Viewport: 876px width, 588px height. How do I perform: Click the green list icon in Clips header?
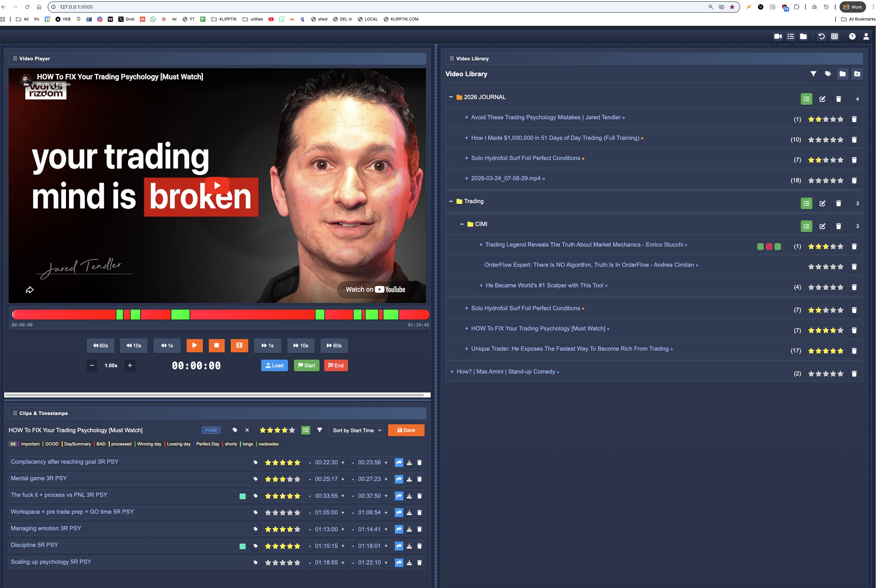[306, 430]
